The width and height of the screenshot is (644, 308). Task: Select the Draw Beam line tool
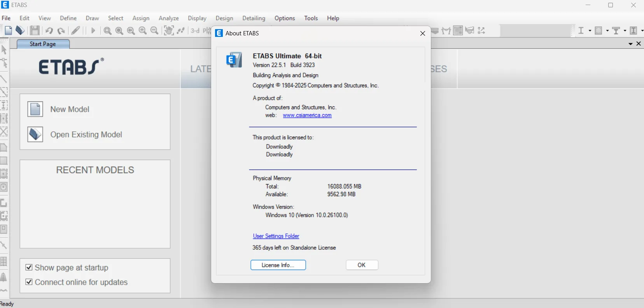coord(3,79)
